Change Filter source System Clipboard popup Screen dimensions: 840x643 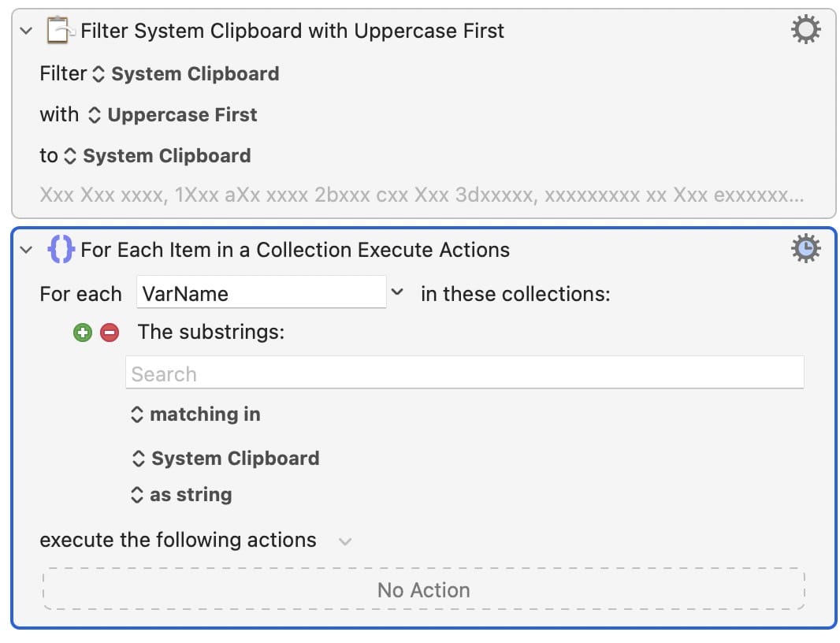[186, 74]
